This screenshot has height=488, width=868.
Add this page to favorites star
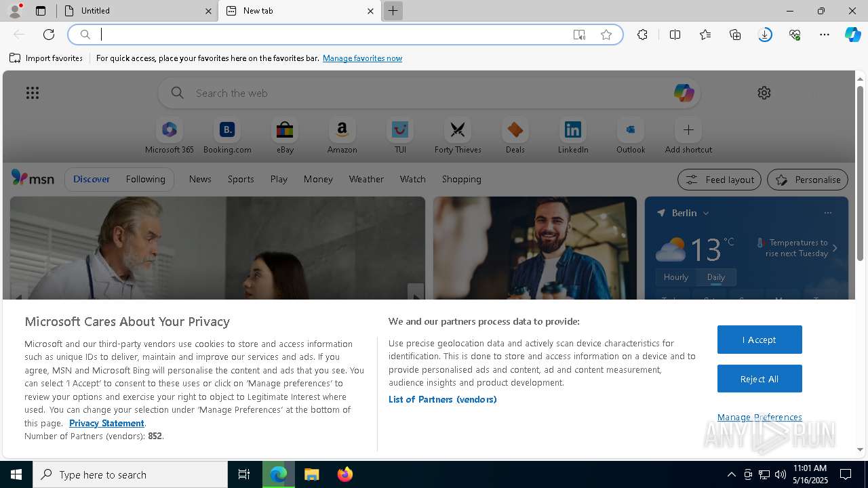(606, 35)
